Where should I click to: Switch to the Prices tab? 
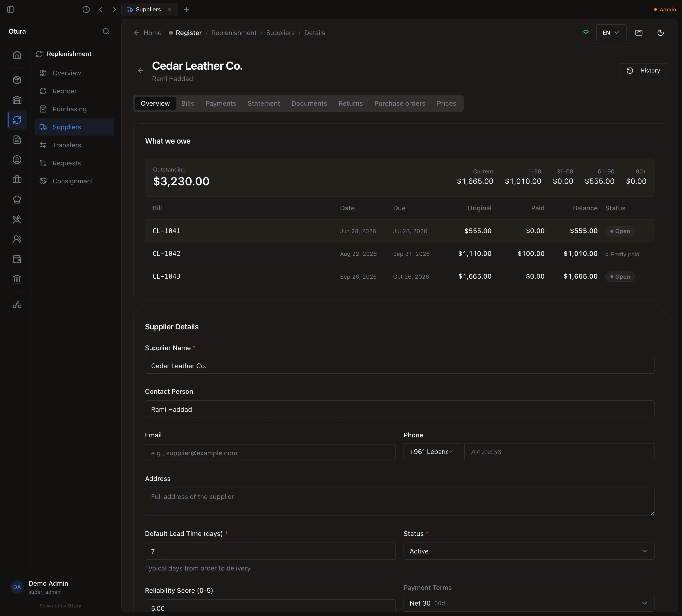click(446, 103)
